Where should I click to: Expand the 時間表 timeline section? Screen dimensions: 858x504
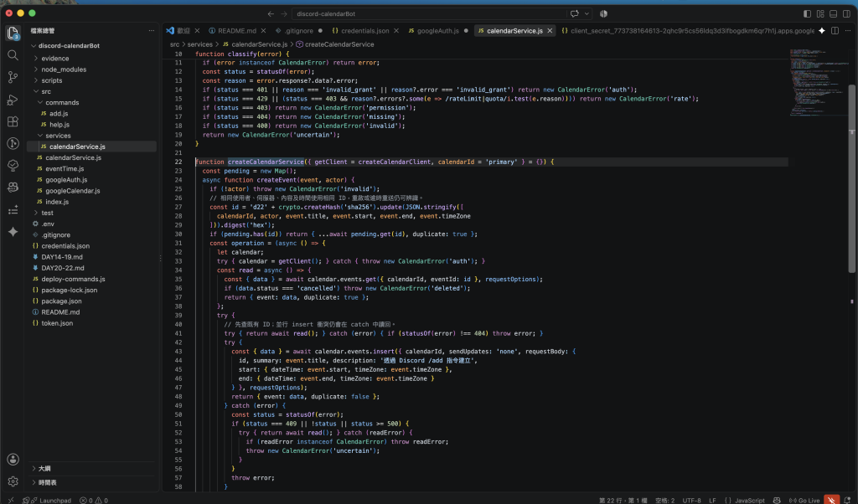(92, 482)
